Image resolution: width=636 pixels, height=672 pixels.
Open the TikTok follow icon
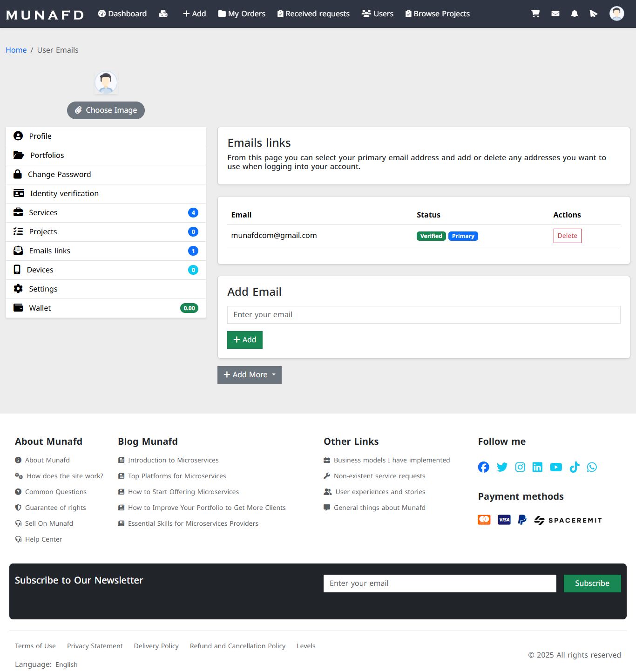tap(575, 467)
